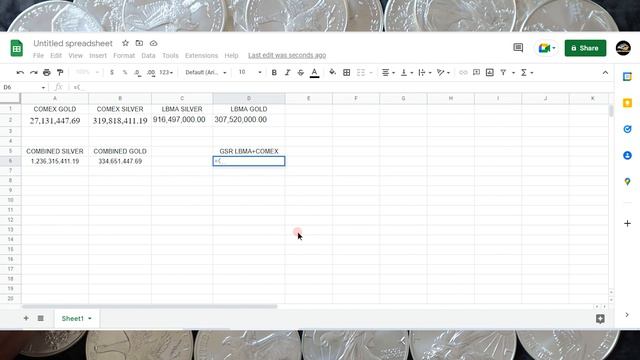The image size is (640, 360).
Task: Undo the last action
Action: [20, 73]
